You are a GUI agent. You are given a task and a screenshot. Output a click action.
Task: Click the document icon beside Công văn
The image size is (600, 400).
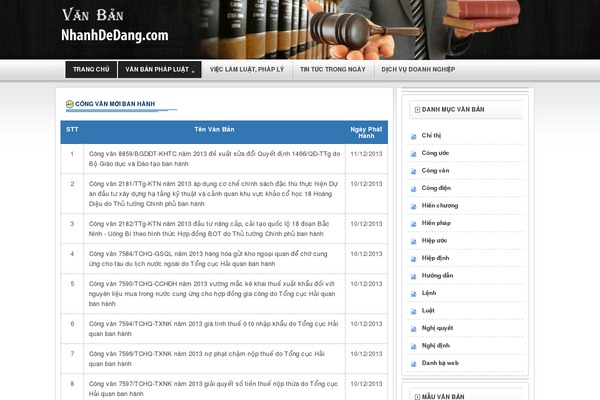click(413, 171)
